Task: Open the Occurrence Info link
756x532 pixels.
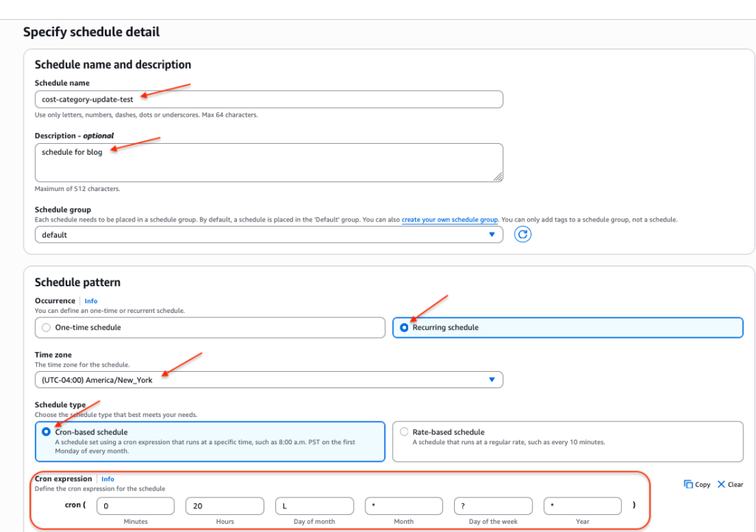Action: coord(91,301)
